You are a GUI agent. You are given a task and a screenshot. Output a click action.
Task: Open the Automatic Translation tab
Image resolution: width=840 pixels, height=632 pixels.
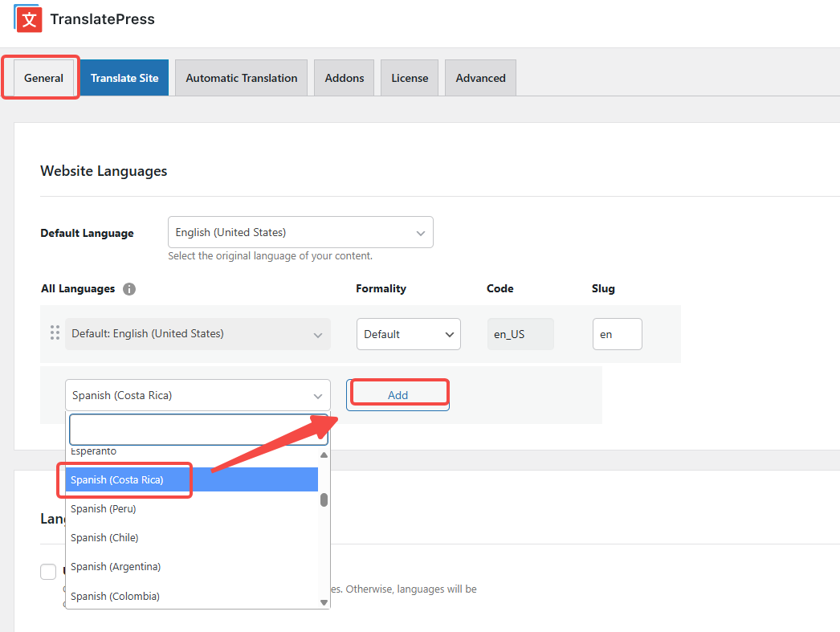[240, 77]
